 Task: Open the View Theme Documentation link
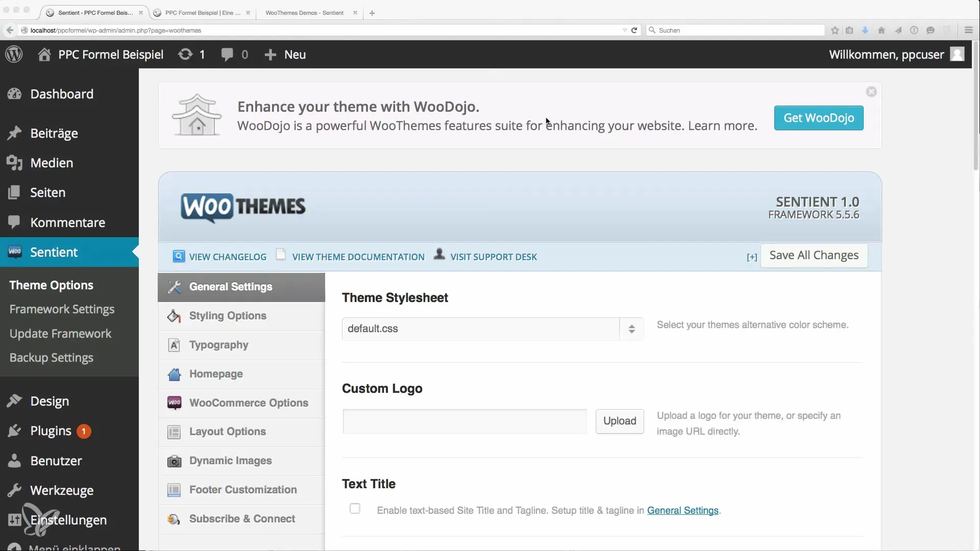coord(358,257)
